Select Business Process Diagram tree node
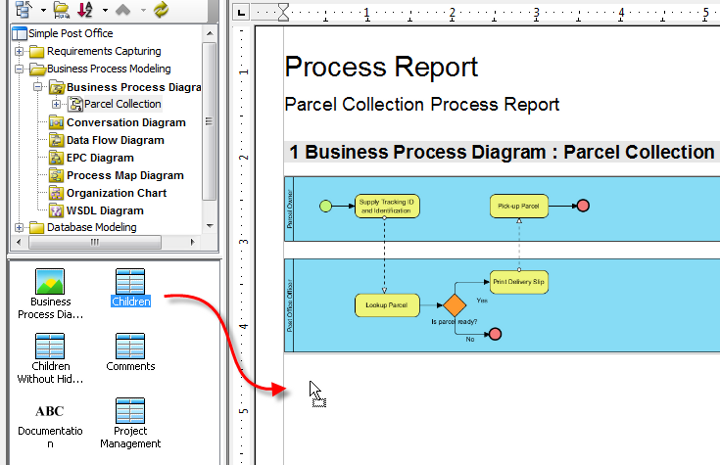Screen dimensions: 720x465 [x=134, y=87]
